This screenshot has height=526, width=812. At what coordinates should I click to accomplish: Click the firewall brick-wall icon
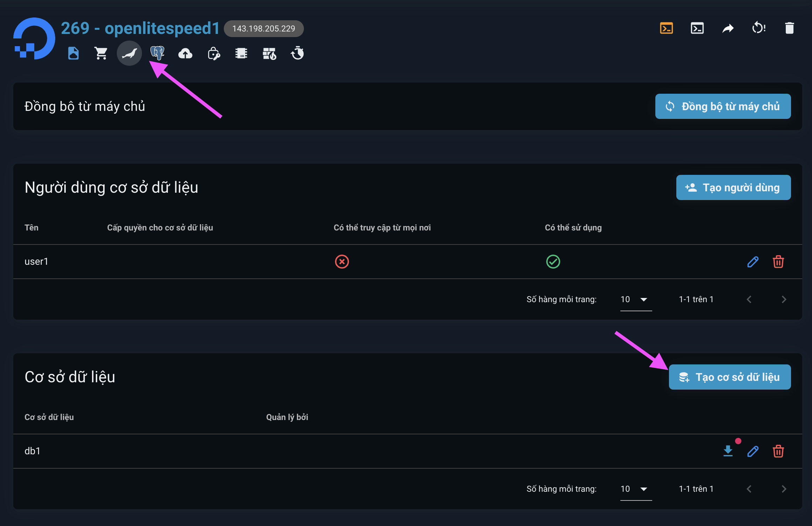point(269,53)
